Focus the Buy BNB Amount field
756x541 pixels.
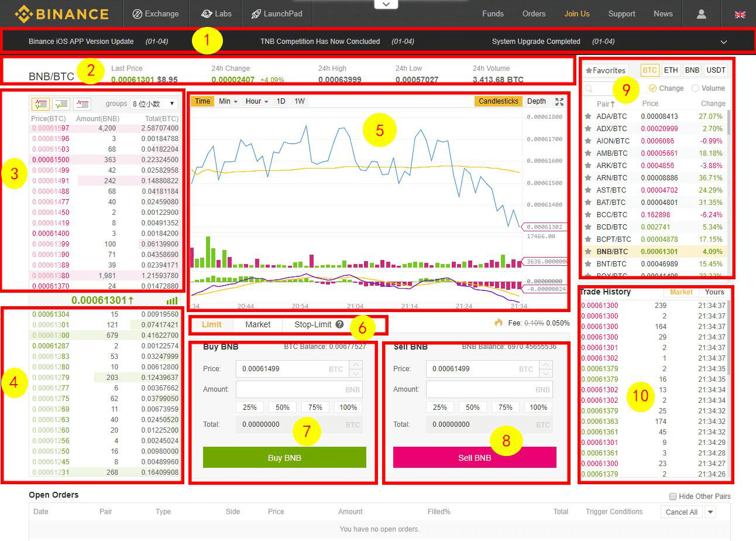[x=299, y=389]
